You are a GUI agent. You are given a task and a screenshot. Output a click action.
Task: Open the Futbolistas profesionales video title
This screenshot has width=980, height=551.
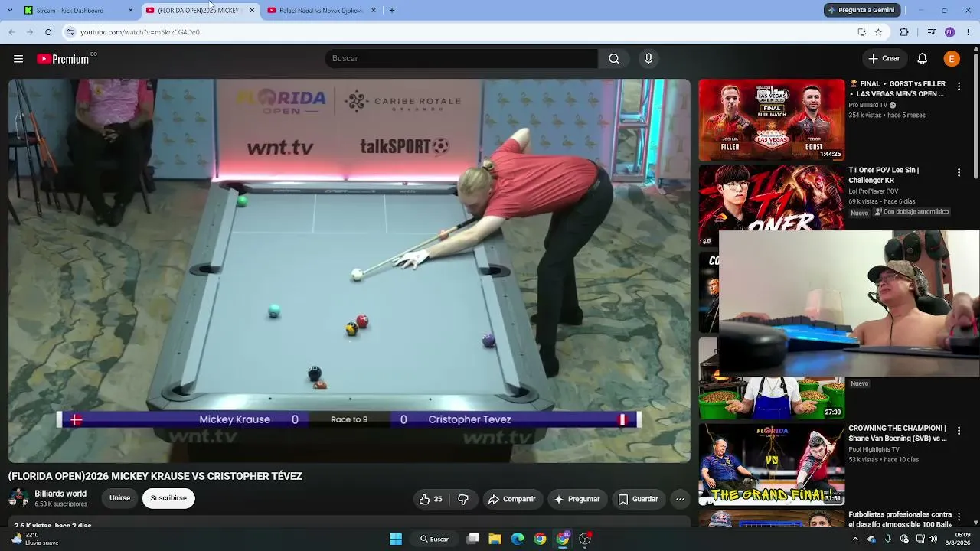click(900, 519)
